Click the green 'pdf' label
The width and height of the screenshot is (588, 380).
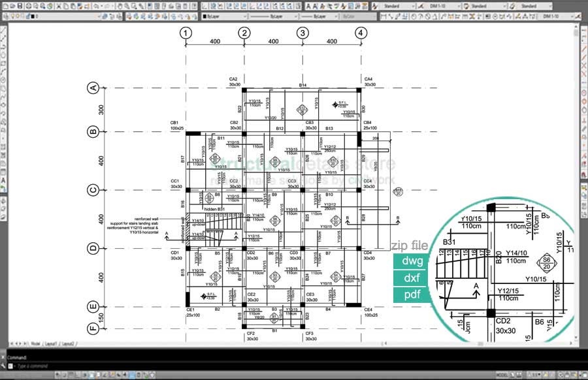tap(413, 294)
